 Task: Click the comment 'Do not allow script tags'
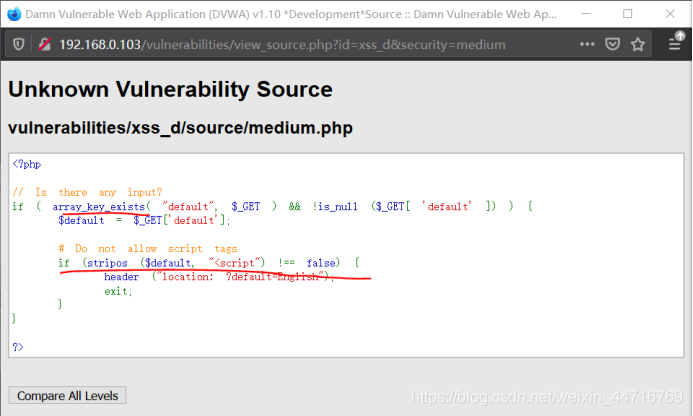tap(148, 248)
